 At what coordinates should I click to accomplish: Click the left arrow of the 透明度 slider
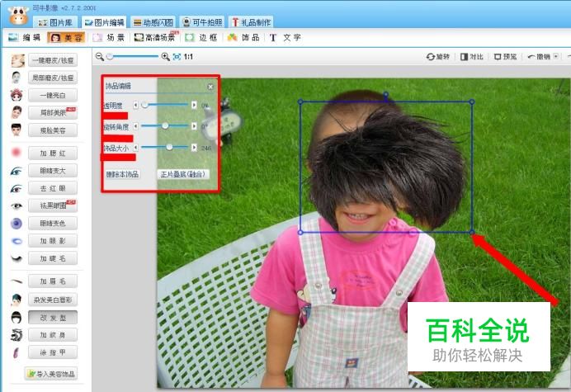[136, 105]
